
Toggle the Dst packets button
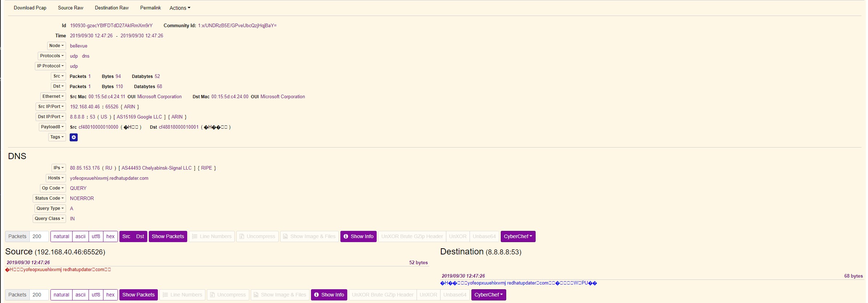coord(140,236)
